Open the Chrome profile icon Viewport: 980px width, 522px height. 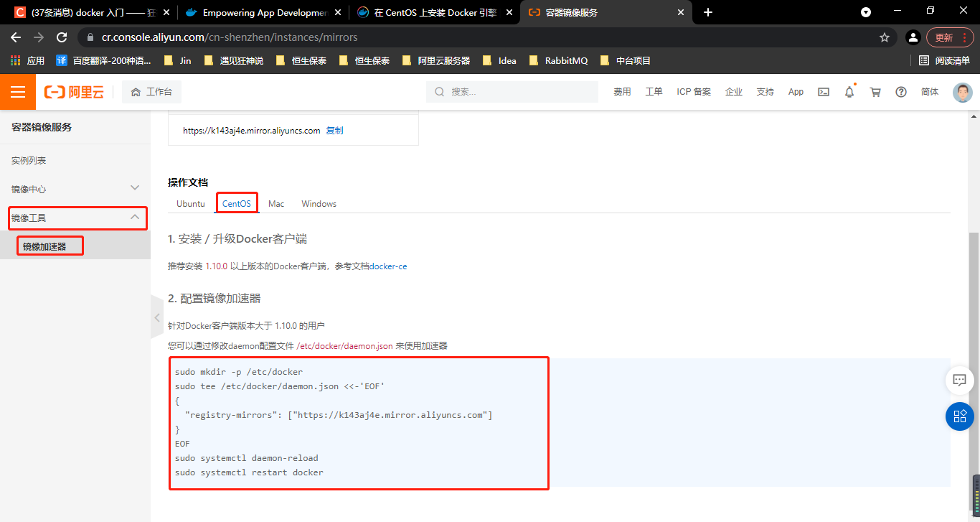point(913,37)
